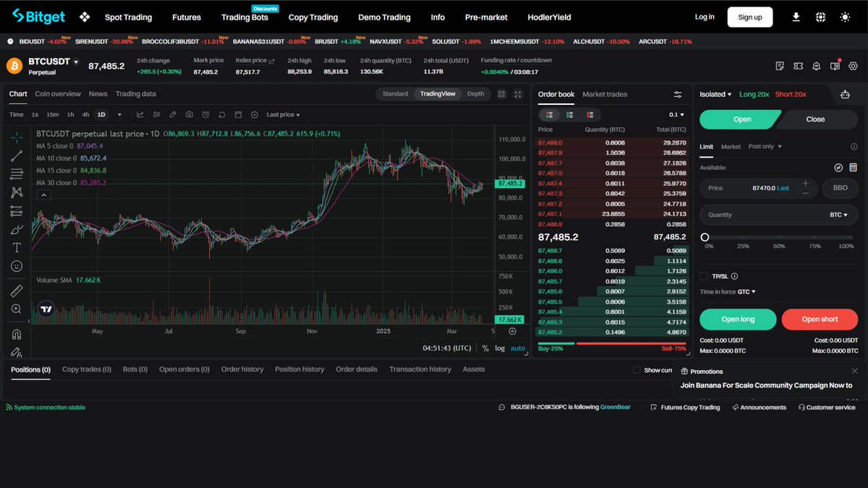Select the Market order type tab

click(x=731, y=147)
